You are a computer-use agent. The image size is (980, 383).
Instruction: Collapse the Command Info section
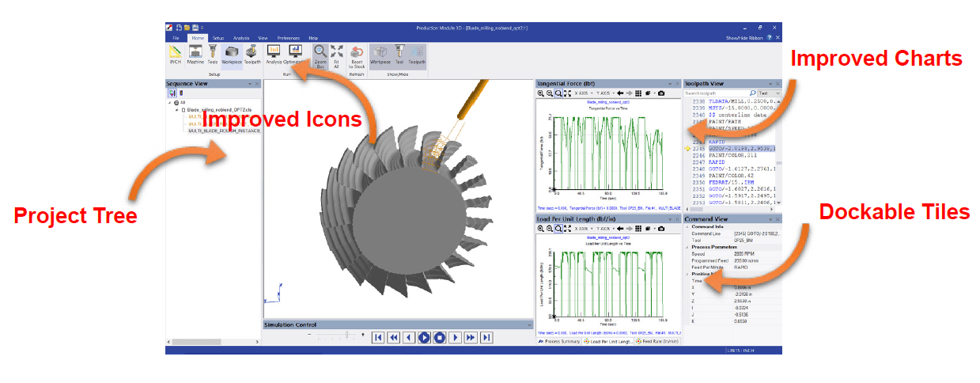point(687,227)
